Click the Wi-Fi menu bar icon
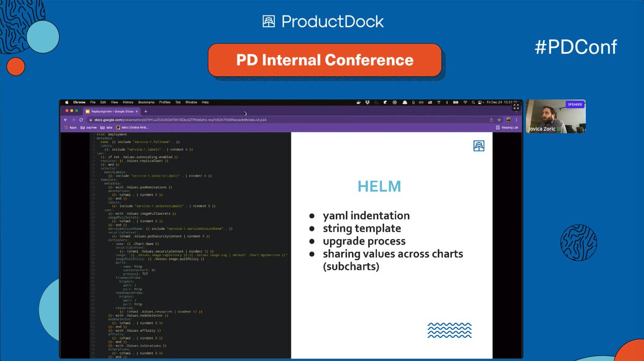 pyautogui.click(x=465, y=102)
